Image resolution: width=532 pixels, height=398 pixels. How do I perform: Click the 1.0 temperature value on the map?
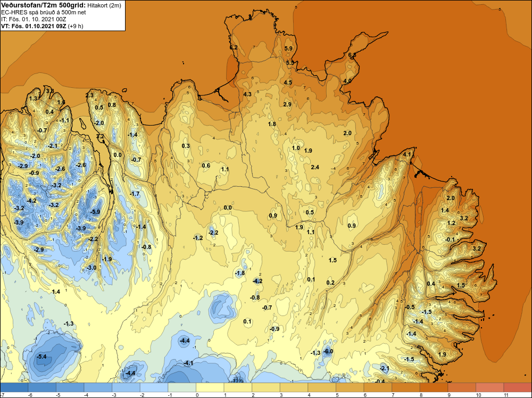coord(296,148)
